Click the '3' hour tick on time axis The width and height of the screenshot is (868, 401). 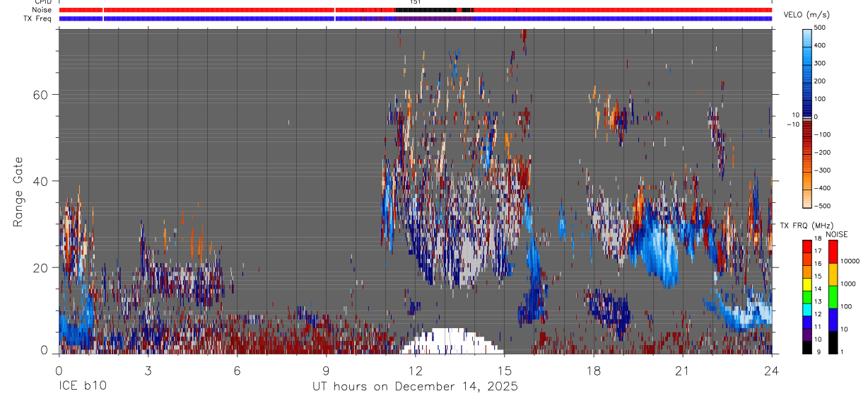[148, 371]
